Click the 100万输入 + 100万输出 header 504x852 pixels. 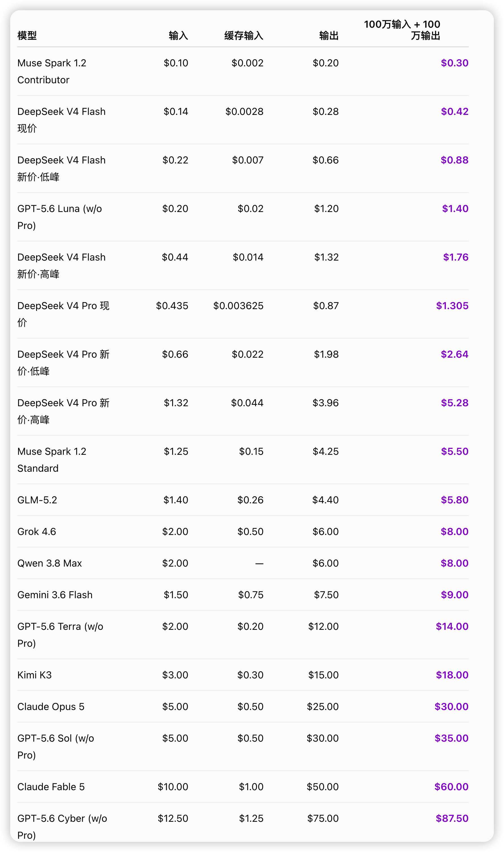point(402,30)
